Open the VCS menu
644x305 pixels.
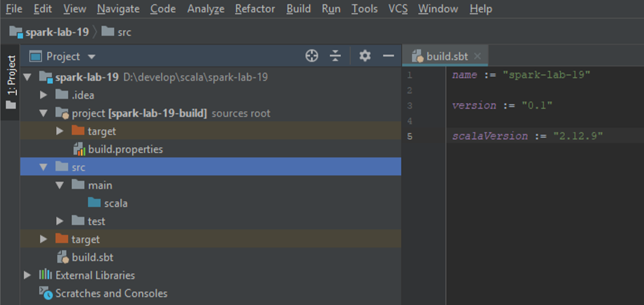(398, 9)
